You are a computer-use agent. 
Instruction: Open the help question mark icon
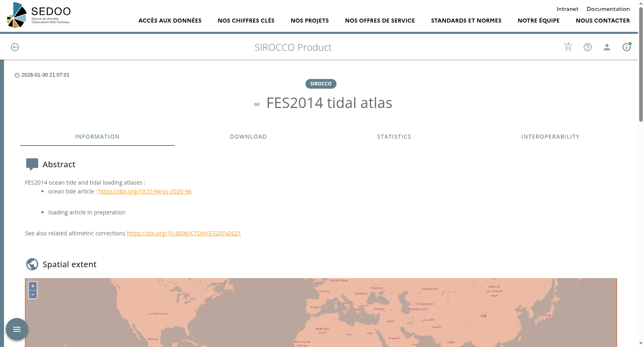tap(588, 47)
